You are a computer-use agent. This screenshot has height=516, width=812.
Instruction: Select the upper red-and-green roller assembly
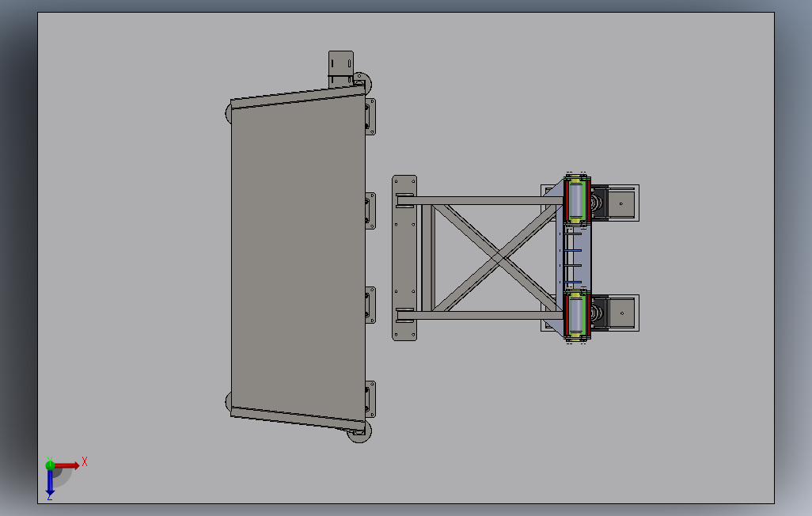click(x=578, y=200)
